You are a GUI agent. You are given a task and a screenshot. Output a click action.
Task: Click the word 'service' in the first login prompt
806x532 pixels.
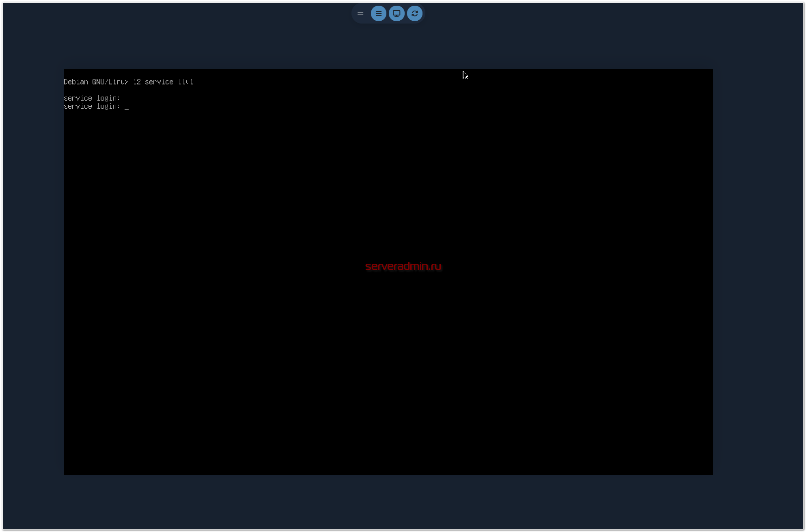pyautogui.click(x=78, y=98)
